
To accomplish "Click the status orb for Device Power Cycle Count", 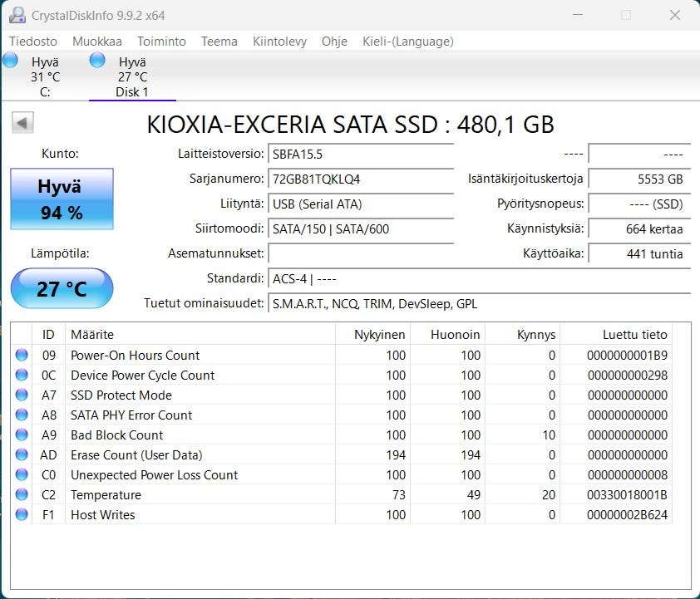I will click(x=22, y=375).
